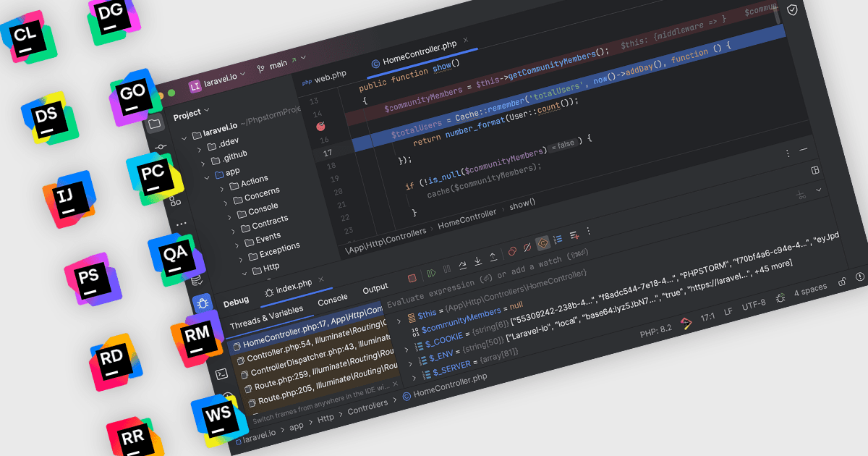Click the layout settings icon in debug panel
Image resolution: width=868 pixels, height=456 pixels.
pos(815,170)
